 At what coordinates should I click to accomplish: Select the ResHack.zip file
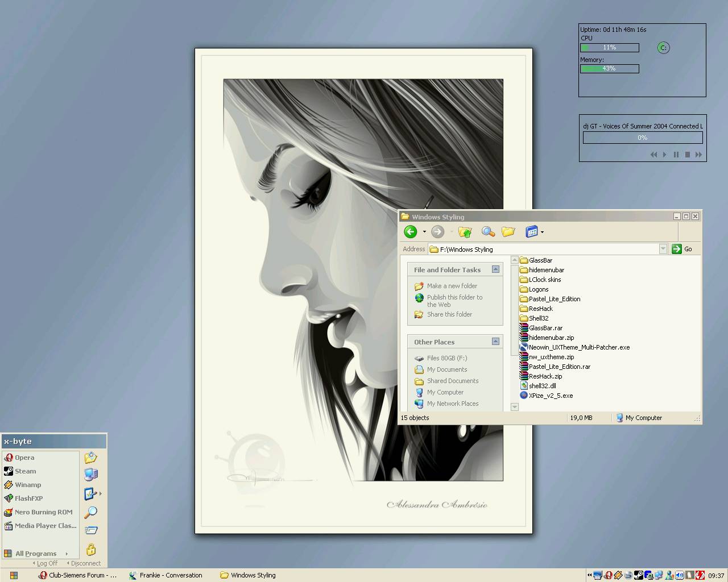pos(541,376)
